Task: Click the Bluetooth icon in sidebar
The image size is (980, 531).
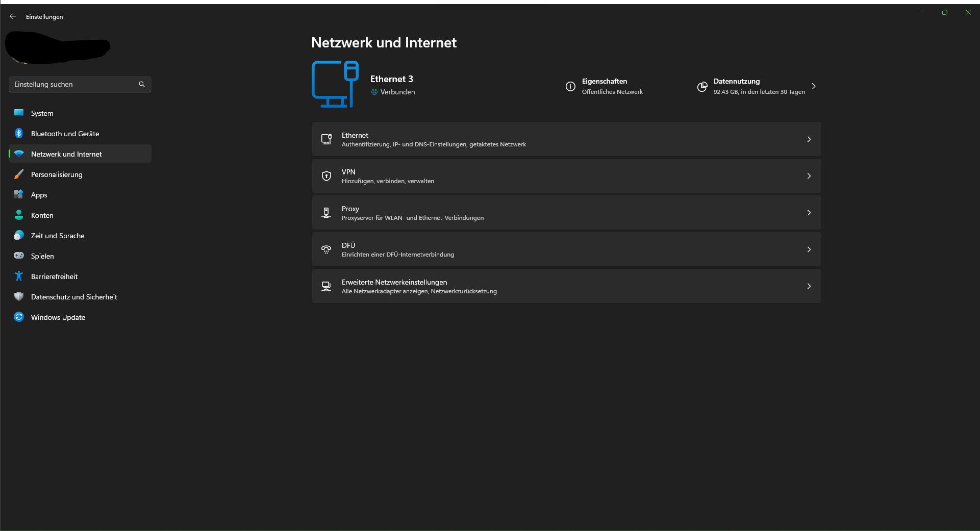Action: click(19, 133)
